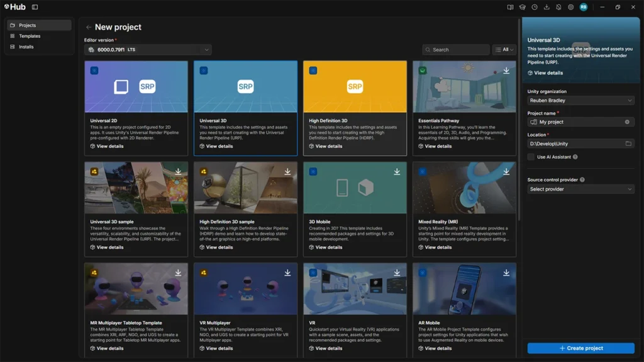Screen dimensions: 644x362
Task: Open the book icon in top bar
Action: pos(510,7)
